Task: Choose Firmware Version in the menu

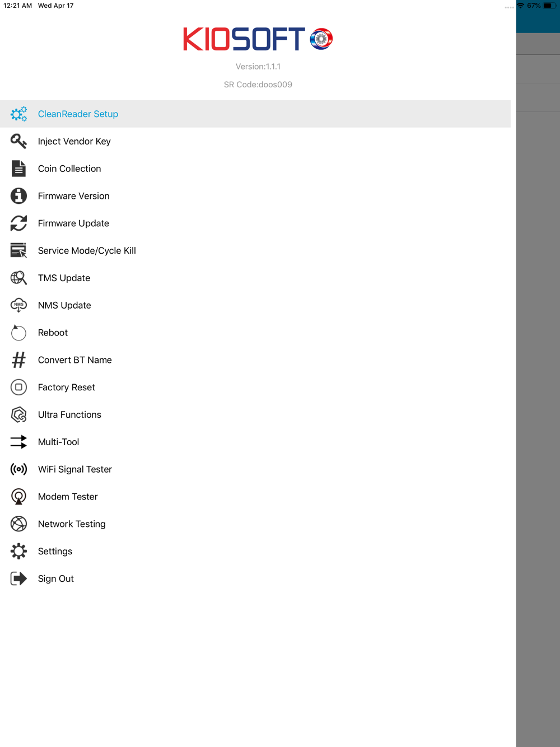Action: tap(255, 196)
